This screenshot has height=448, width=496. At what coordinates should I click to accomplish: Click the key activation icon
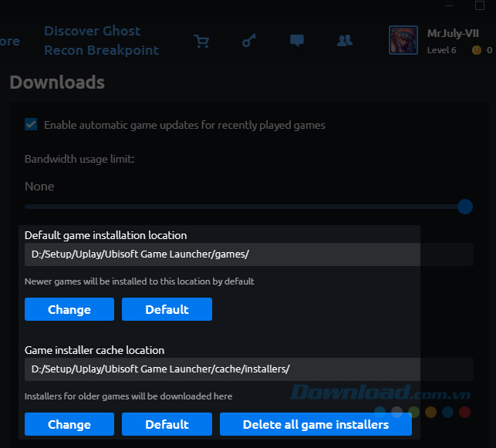coord(249,40)
